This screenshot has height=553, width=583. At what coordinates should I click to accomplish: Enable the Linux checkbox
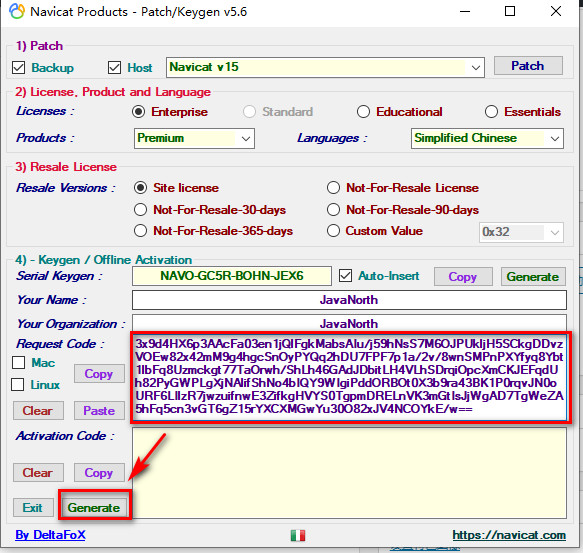[x=17, y=385]
